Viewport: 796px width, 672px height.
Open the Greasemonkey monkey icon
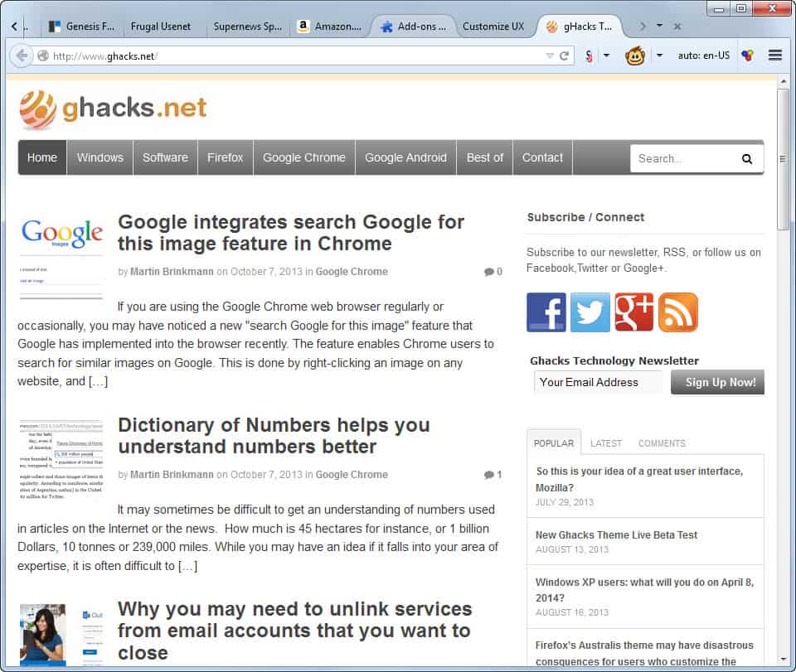(x=634, y=56)
